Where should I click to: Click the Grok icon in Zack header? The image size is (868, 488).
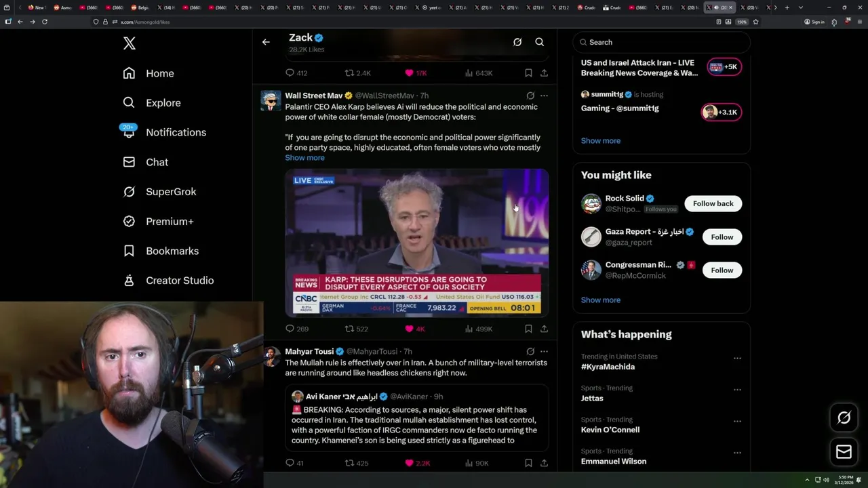coord(517,42)
